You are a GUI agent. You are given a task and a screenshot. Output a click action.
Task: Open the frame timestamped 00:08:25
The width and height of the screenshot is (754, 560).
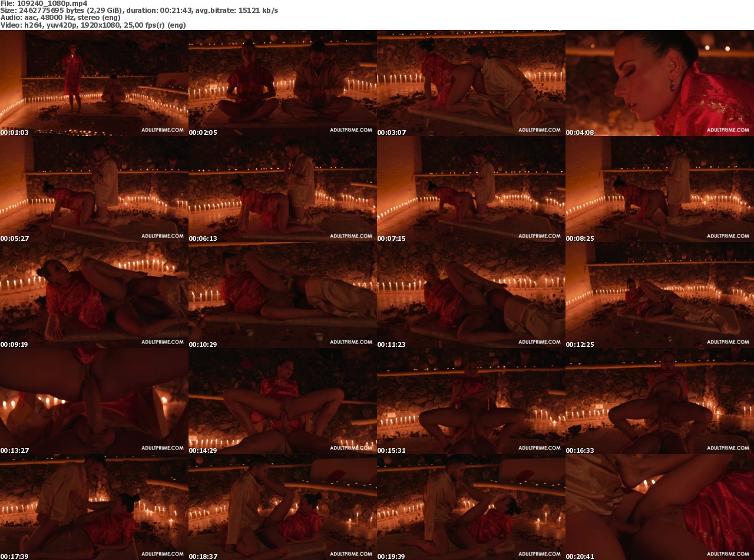coord(660,188)
